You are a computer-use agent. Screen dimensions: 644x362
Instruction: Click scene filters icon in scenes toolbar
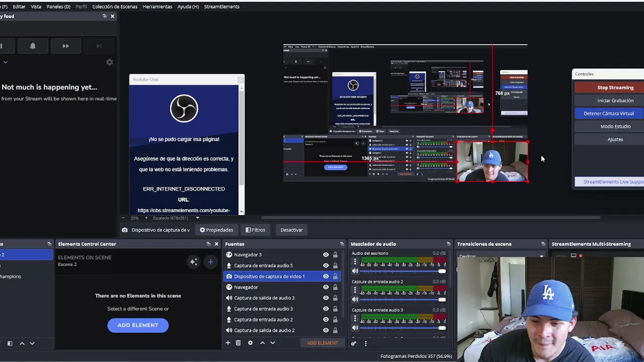point(10,343)
